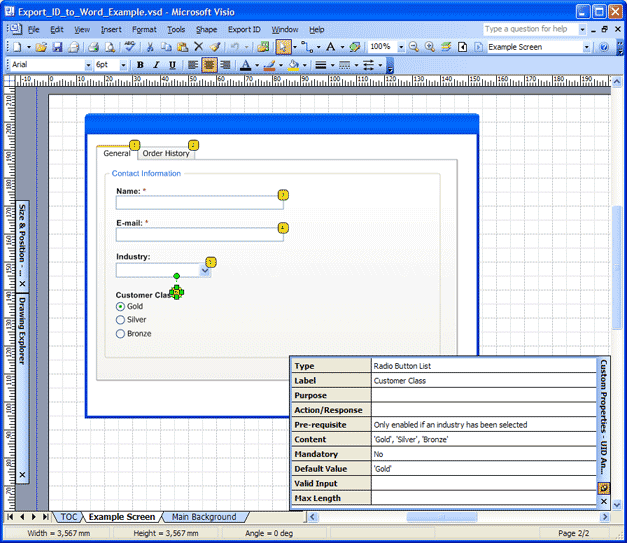This screenshot has width=627, height=543.
Task: Click the fill color bucket swatch
Action: click(294, 65)
